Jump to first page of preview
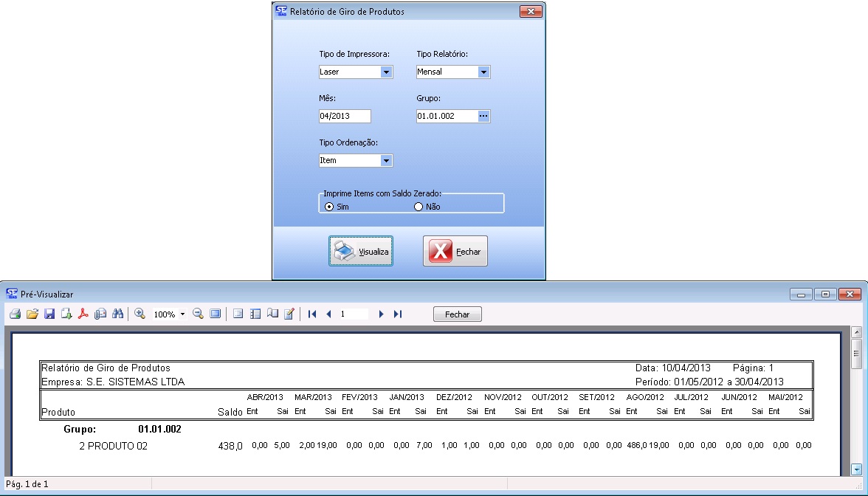This screenshot has width=868, height=496. pyautogui.click(x=312, y=314)
